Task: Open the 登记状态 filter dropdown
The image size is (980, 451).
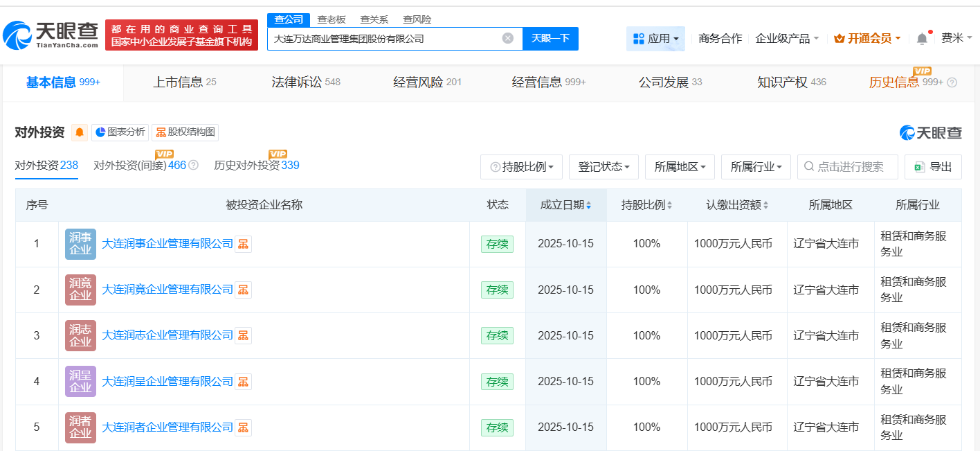Action: [603, 166]
